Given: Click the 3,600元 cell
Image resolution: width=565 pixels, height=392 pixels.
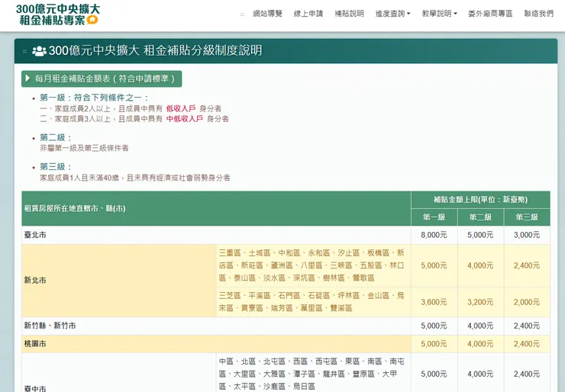Looking at the screenshot, I should pos(434,302).
